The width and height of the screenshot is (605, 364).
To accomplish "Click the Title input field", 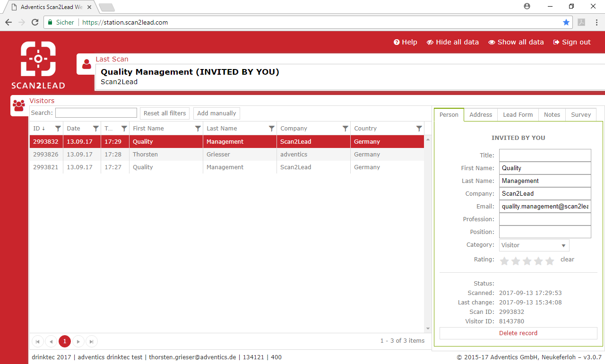I will click(x=545, y=156).
